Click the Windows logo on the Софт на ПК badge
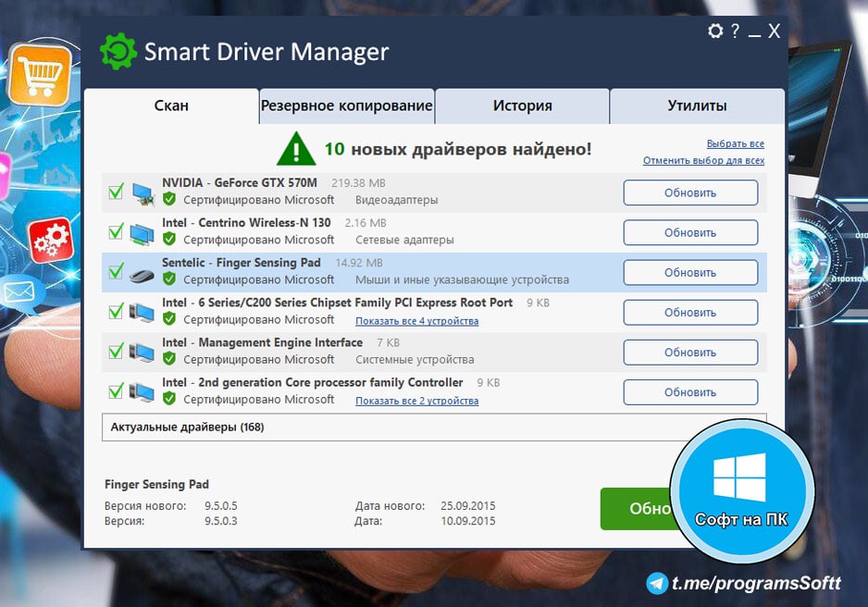Viewport: 868px width, 607px height. tap(739, 477)
